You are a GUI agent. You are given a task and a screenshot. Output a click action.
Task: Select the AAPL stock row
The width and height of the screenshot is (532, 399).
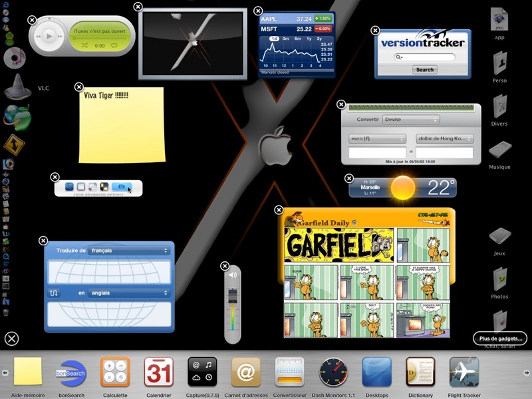pos(296,19)
